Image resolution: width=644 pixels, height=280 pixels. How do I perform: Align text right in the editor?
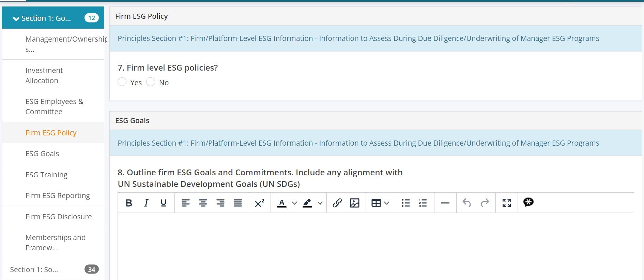(220, 203)
